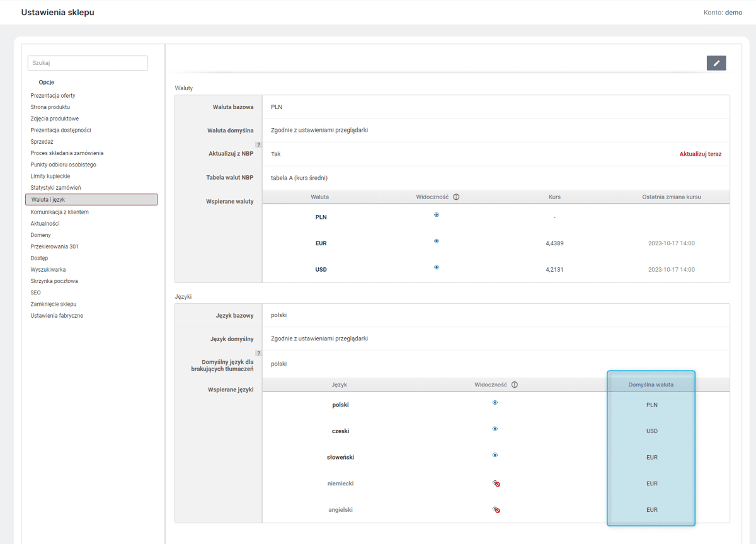Click help icon beside Domyślny język dla brakujących tłumaczeń

[x=258, y=353]
